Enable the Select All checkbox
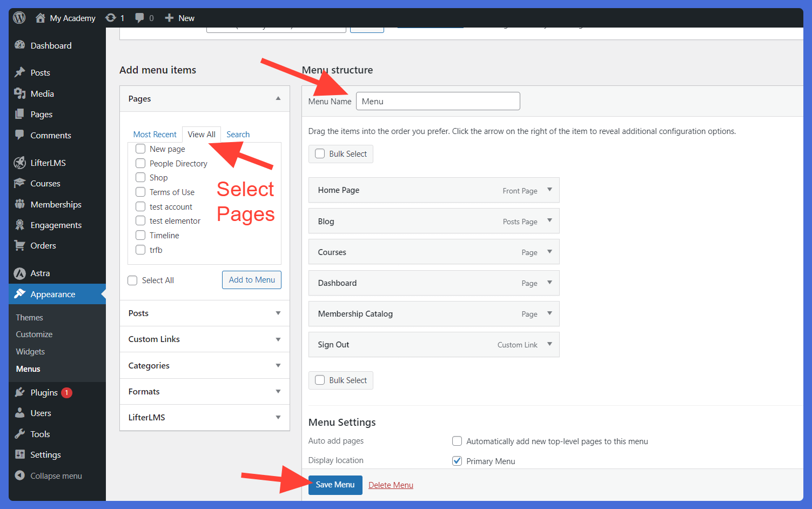Viewport: 812px width, 509px height. pos(132,280)
